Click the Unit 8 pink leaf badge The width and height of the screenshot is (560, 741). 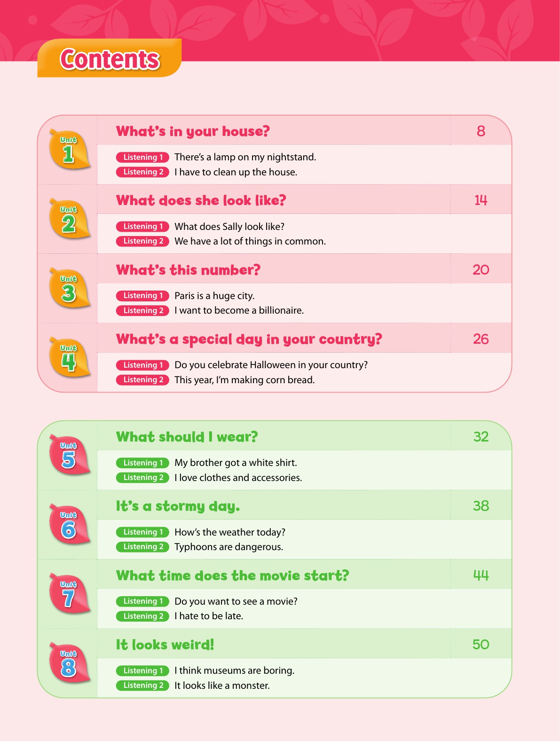tap(70, 663)
